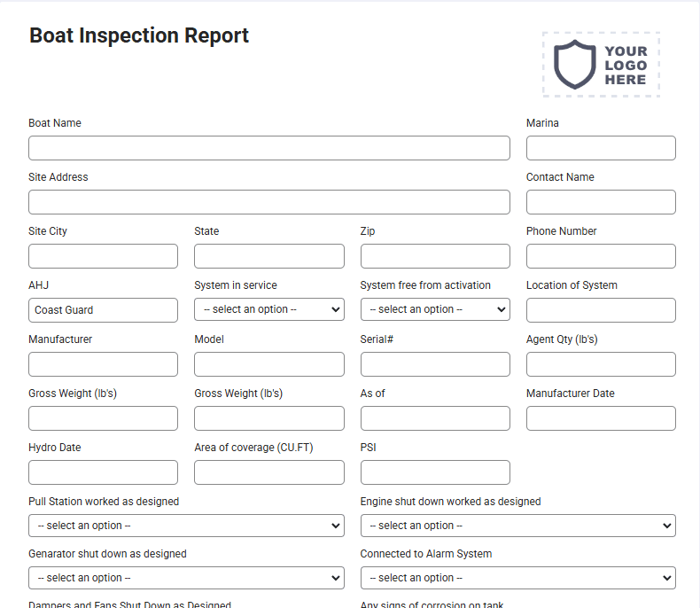Open the System in service dropdown
The height and width of the screenshot is (608, 700).
(269, 309)
